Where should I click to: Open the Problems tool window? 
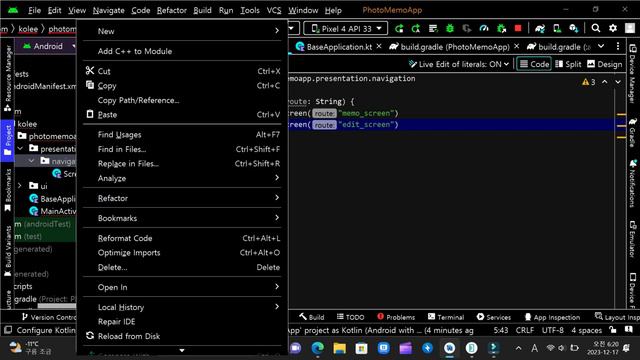click(396, 317)
